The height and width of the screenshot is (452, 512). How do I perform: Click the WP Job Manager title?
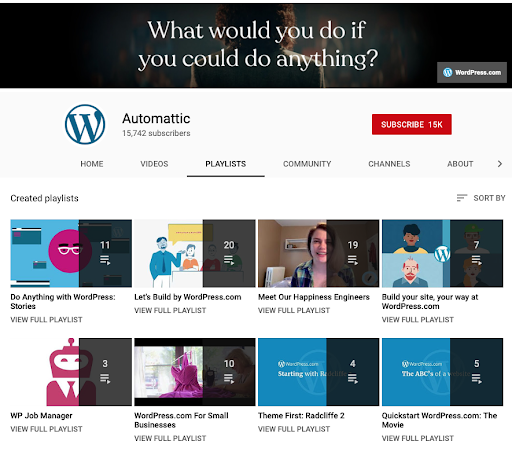click(41, 416)
